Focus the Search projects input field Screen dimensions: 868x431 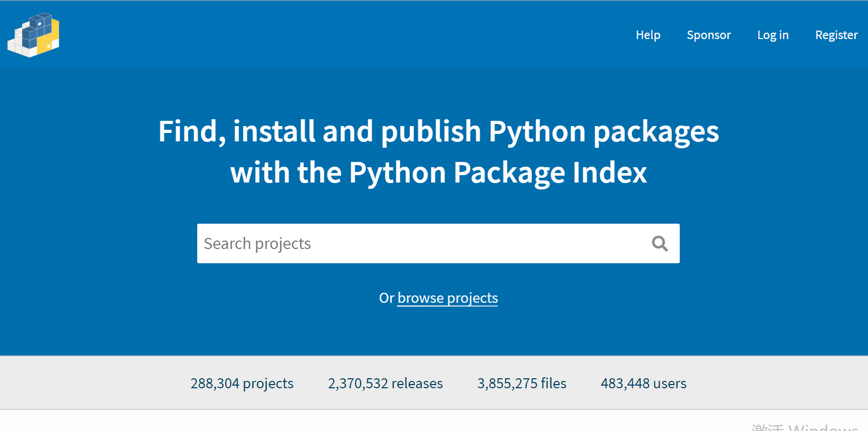tap(422, 243)
